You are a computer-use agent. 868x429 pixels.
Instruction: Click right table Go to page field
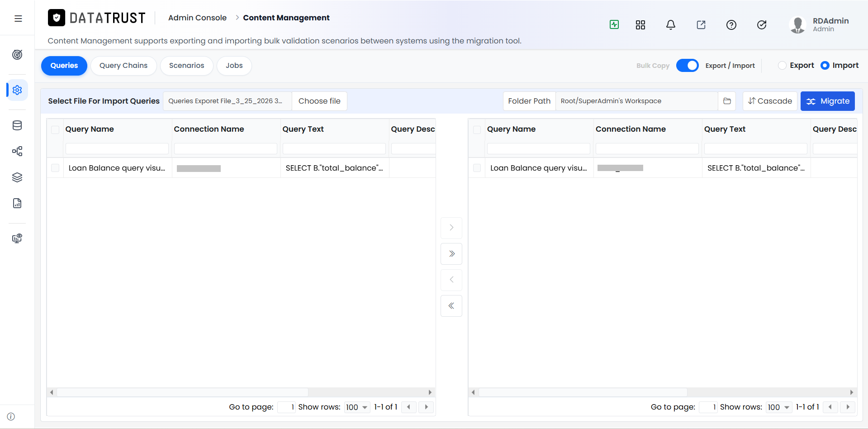[x=708, y=407]
